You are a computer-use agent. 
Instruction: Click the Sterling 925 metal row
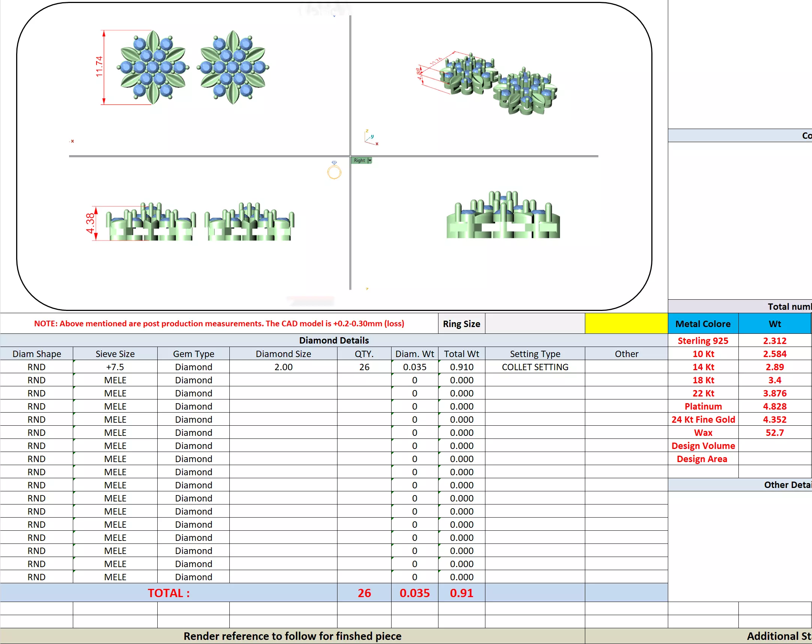(x=703, y=341)
